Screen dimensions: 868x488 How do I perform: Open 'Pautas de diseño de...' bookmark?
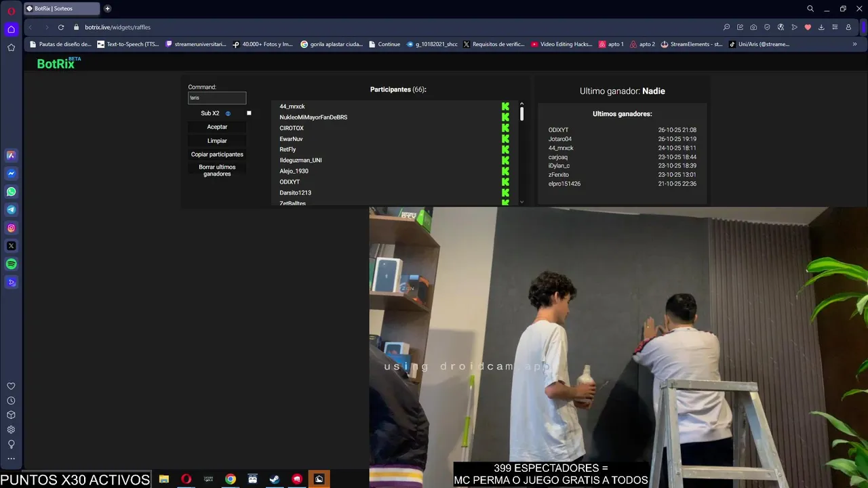(60, 44)
